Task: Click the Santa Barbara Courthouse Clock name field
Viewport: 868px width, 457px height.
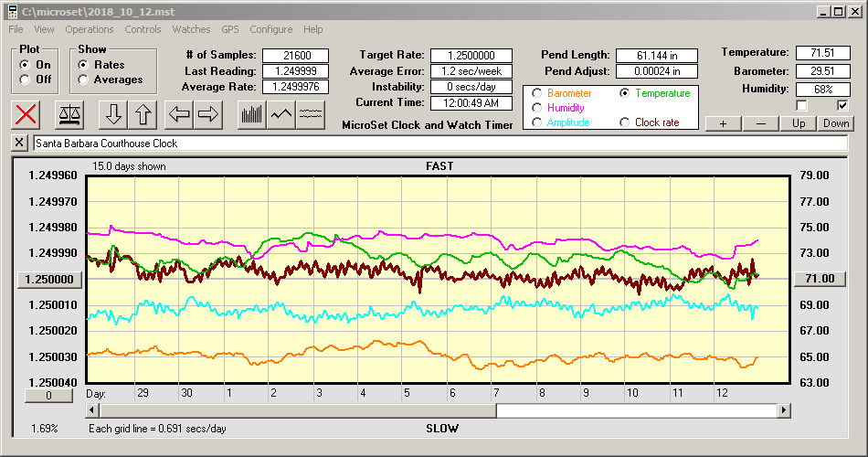Action: click(x=440, y=143)
